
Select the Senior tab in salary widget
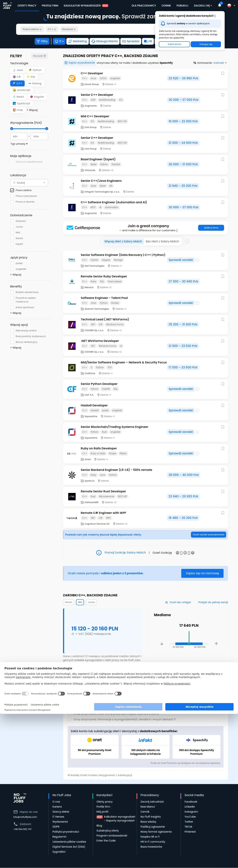pyautogui.click(x=68, y=602)
